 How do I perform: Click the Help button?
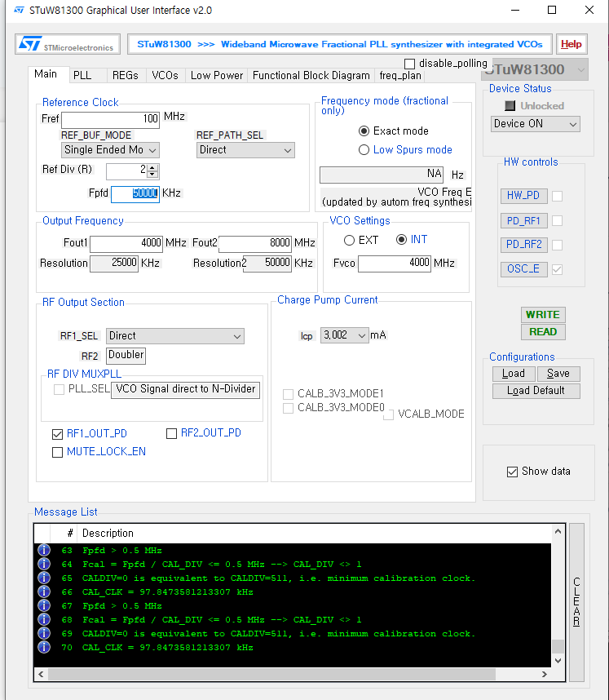pos(571,44)
